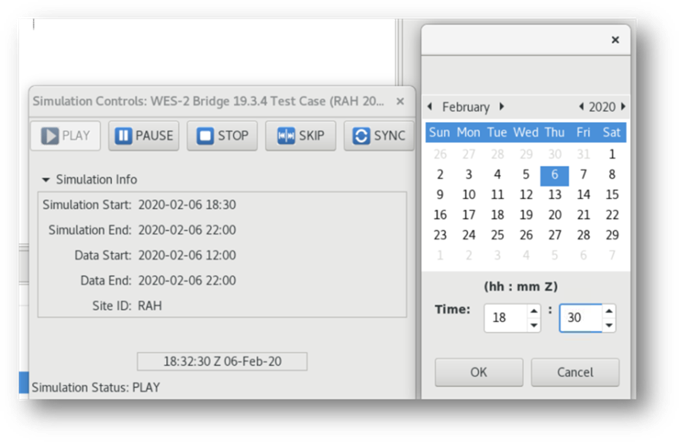Go back one year from 2020
The height and width of the screenshot is (442, 679).
coord(581,106)
